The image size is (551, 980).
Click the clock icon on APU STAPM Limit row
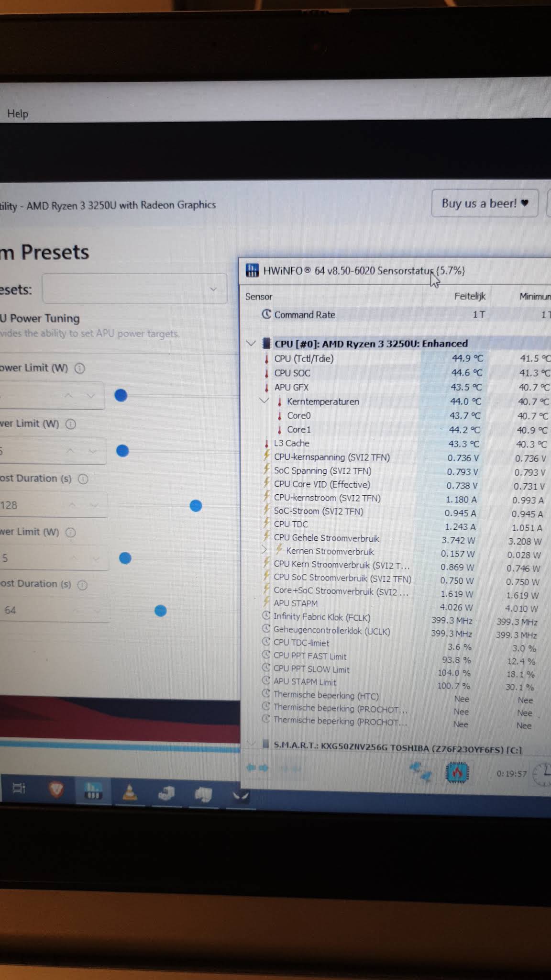click(266, 680)
